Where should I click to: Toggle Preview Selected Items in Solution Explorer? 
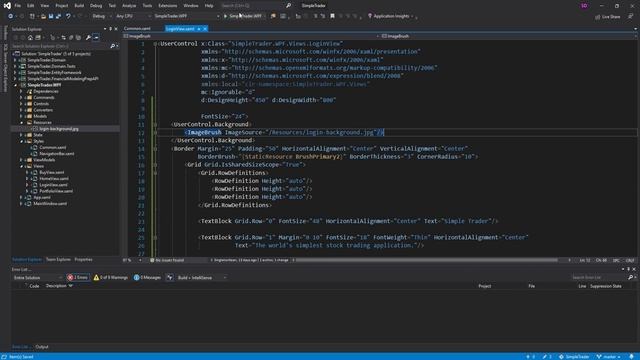(96, 38)
